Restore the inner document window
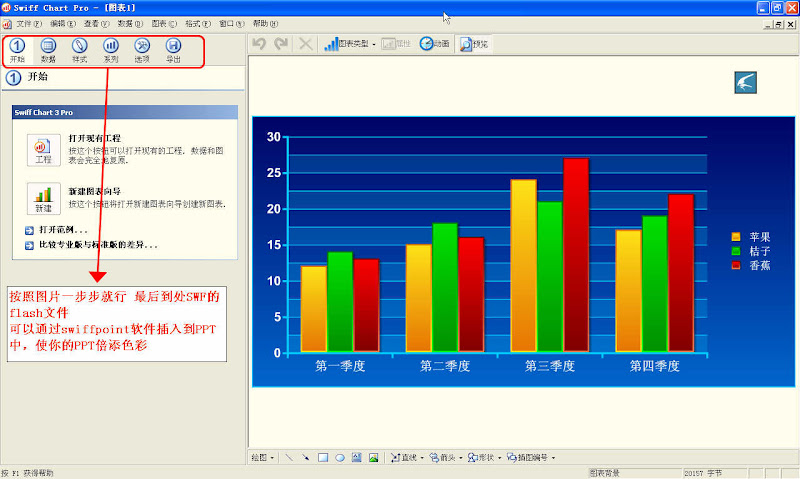Image resolution: width=800 pixels, height=479 pixels. [779, 24]
